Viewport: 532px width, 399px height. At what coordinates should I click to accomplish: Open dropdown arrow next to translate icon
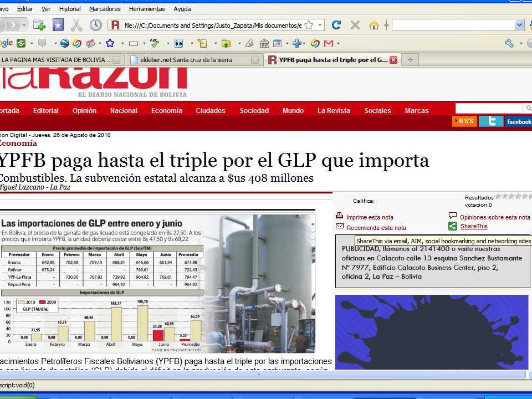192,43
